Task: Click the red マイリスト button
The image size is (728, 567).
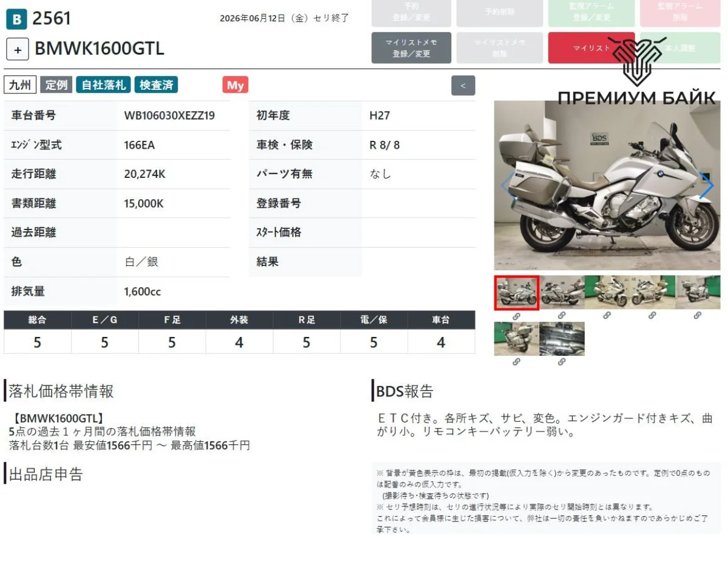Action: point(591,48)
